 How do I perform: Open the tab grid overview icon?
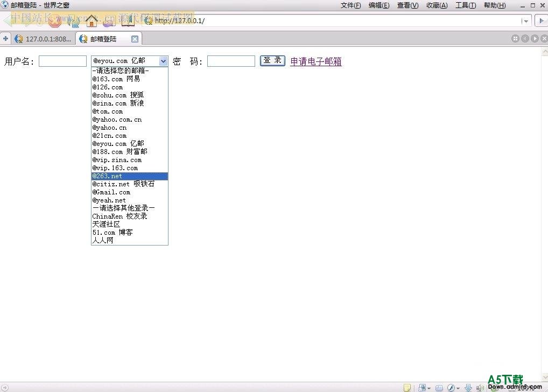pos(515,38)
